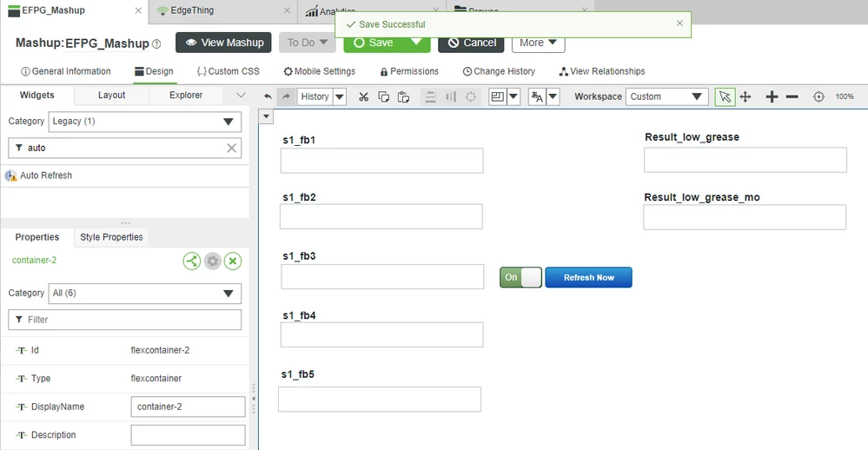
Task: Expand the widgets panel chevron menu
Action: pos(241,96)
